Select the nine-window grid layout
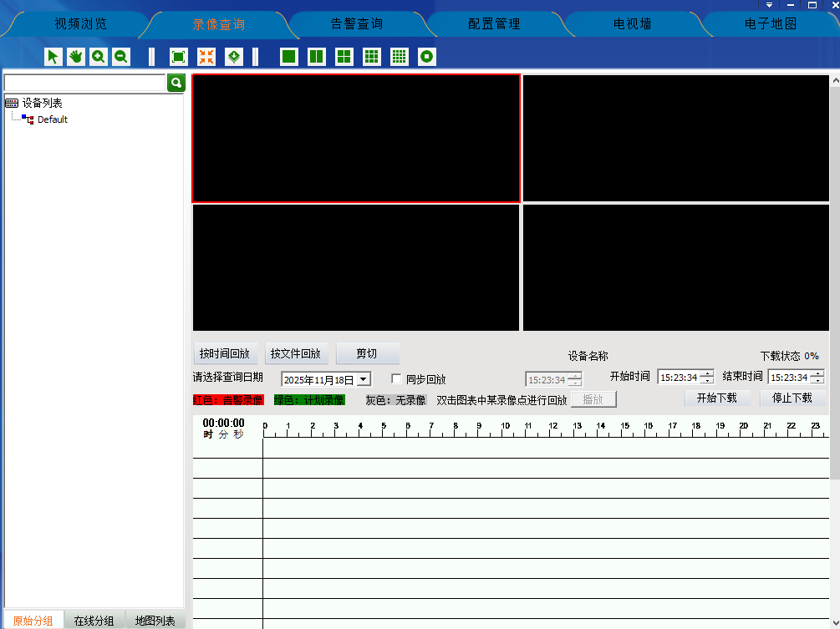 pyautogui.click(x=372, y=57)
